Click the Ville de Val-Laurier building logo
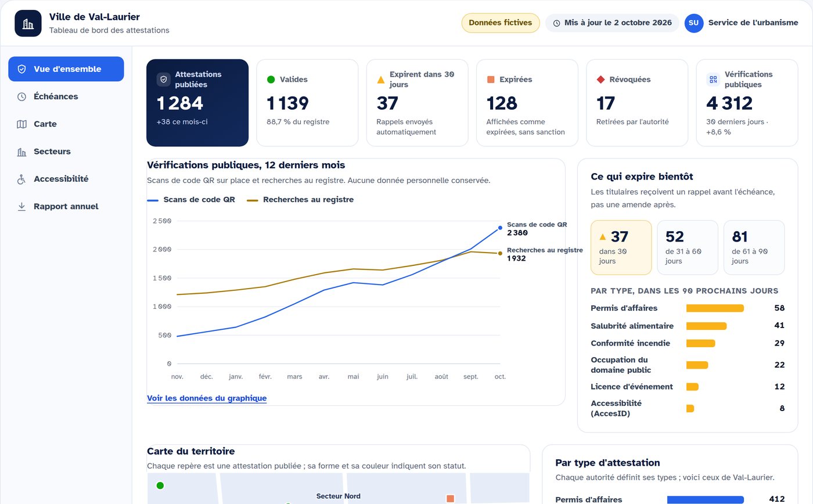The width and height of the screenshot is (813, 504). [x=28, y=23]
